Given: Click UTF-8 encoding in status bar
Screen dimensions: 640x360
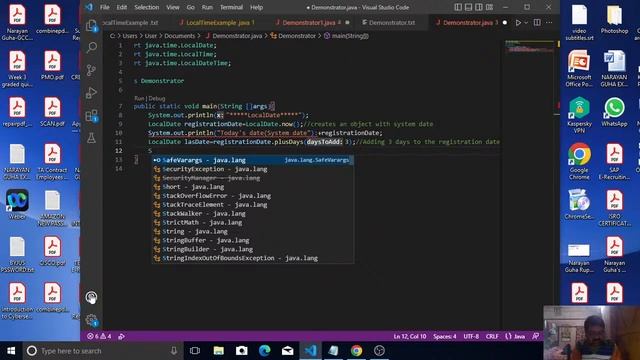Looking at the screenshot, I should point(471,336).
